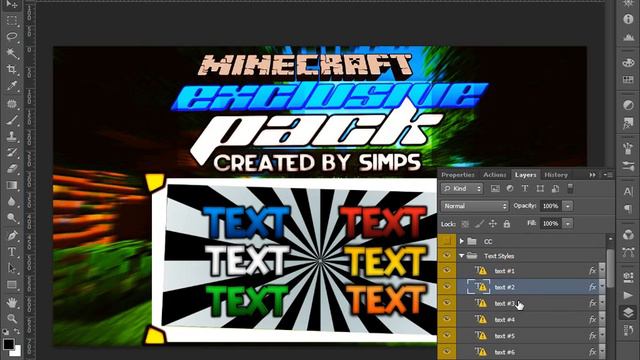Select the Crop tool
Image resolution: width=640 pixels, height=360 pixels.
12,69
